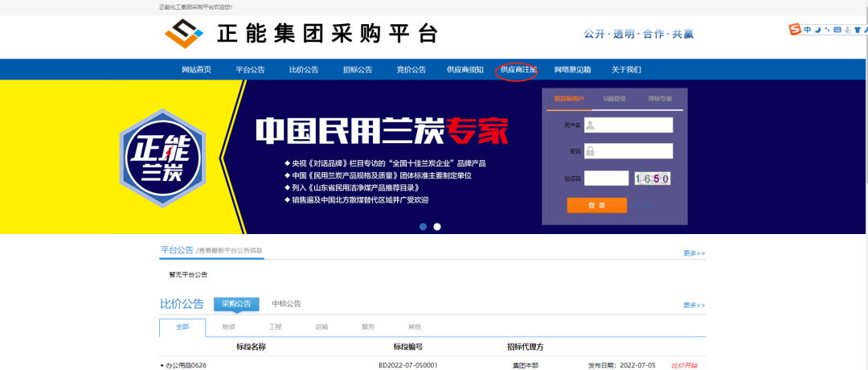This screenshot has height=370, width=868.
Task: Open 网站首页 in navigation bar
Action: pos(197,70)
